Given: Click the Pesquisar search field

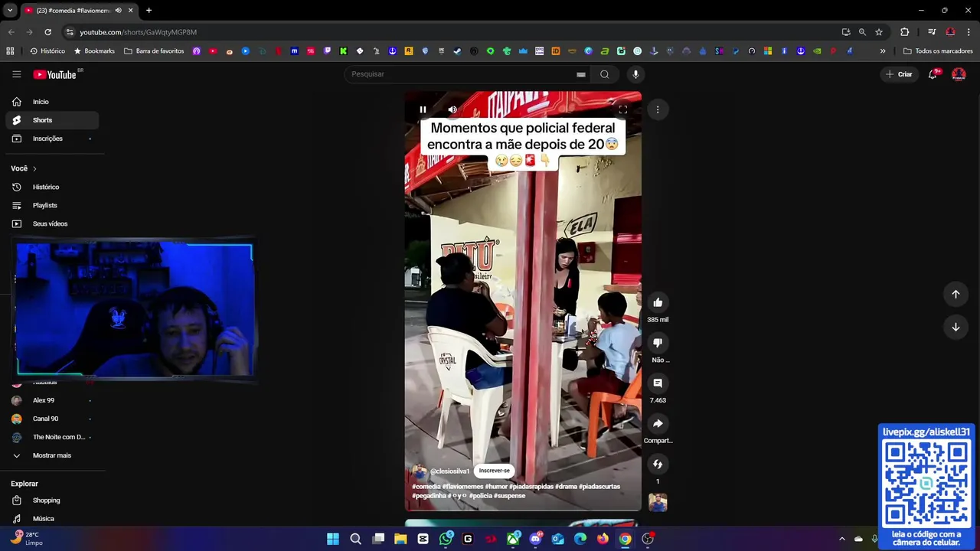Looking at the screenshot, I should (x=459, y=74).
